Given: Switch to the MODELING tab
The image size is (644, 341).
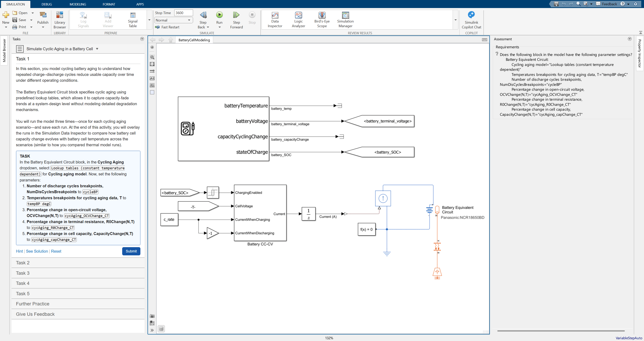Looking at the screenshot, I should pyautogui.click(x=78, y=4).
